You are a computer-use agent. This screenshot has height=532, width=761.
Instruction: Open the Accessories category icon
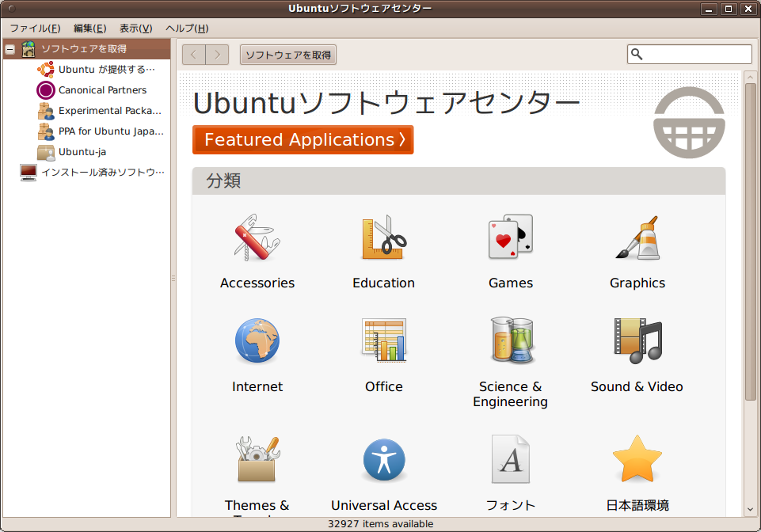coord(257,237)
